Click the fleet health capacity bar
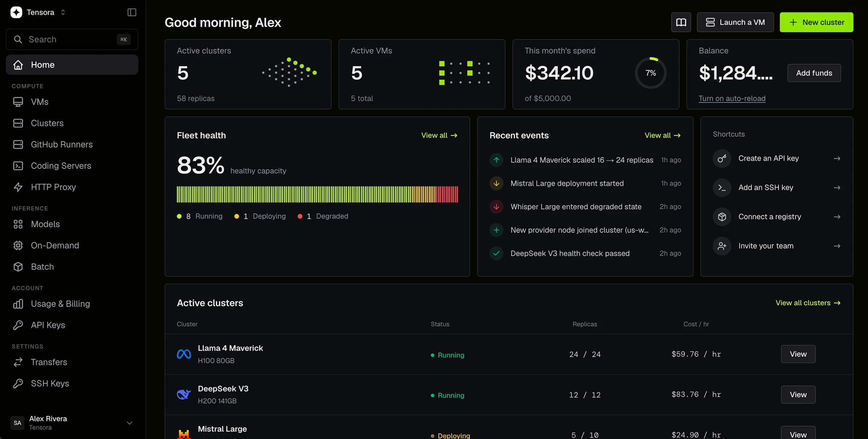This screenshot has height=439, width=868. [x=317, y=195]
